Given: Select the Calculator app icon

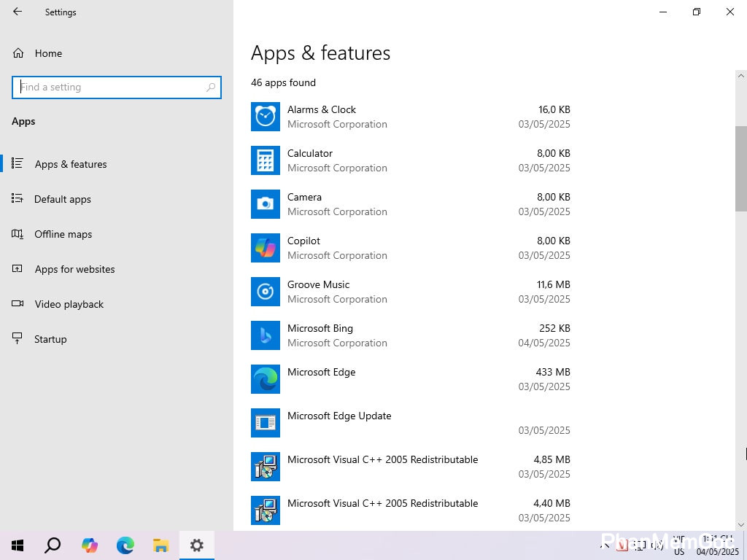Looking at the screenshot, I should pos(265,160).
